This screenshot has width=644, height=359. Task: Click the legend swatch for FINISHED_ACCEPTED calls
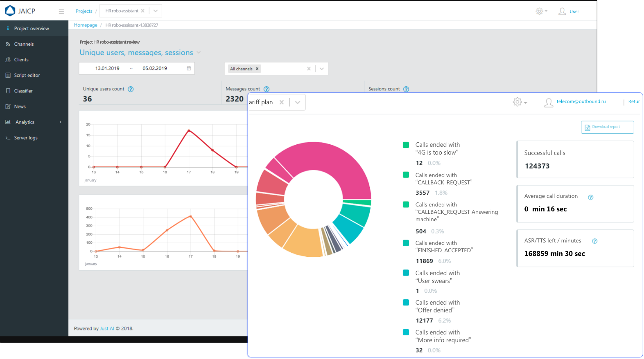coord(406,243)
